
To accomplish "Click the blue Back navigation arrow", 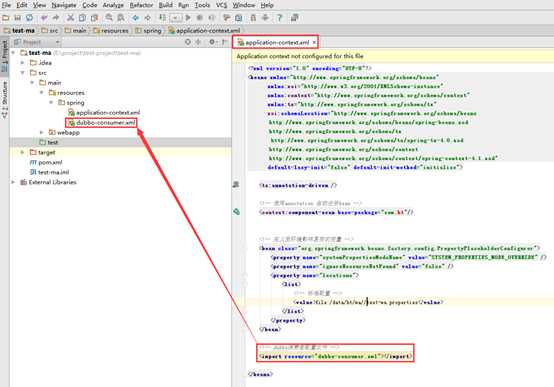I will pos(135,18).
